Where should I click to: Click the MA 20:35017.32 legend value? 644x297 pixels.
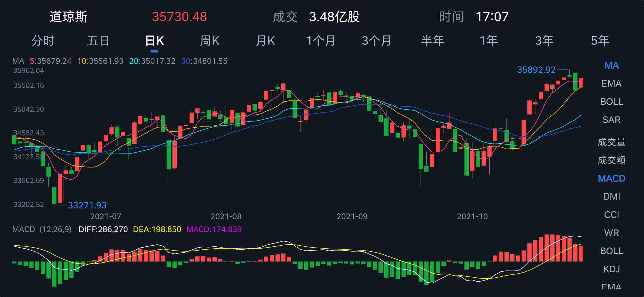pos(152,61)
